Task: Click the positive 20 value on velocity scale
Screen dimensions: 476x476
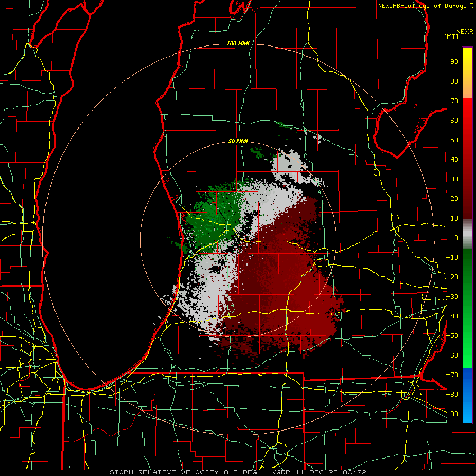Action: pyautogui.click(x=454, y=199)
